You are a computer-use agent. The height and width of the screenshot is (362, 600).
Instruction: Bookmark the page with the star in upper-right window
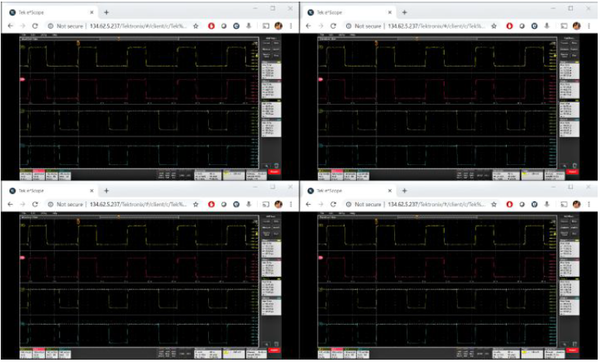click(x=494, y=26)
